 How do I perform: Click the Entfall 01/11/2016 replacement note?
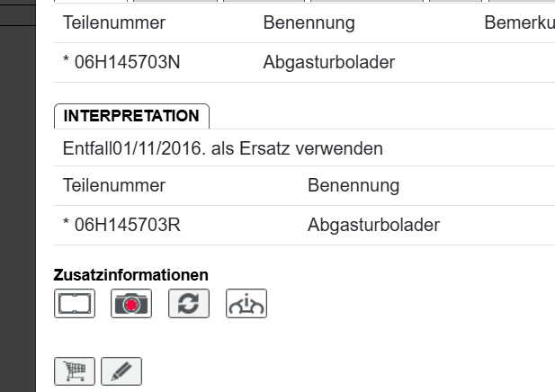tap(223, 148)
